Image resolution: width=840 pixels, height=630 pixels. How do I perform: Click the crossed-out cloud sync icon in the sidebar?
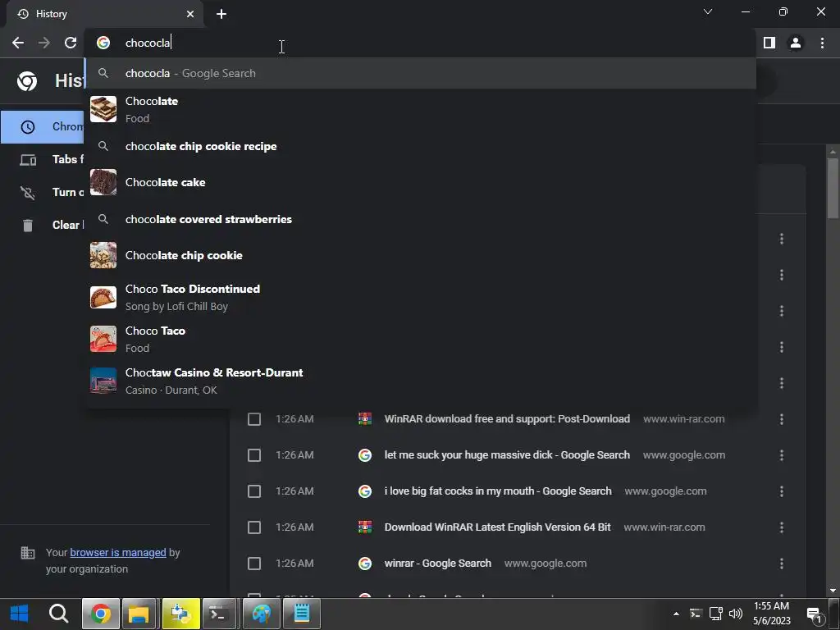coord(27,192)
